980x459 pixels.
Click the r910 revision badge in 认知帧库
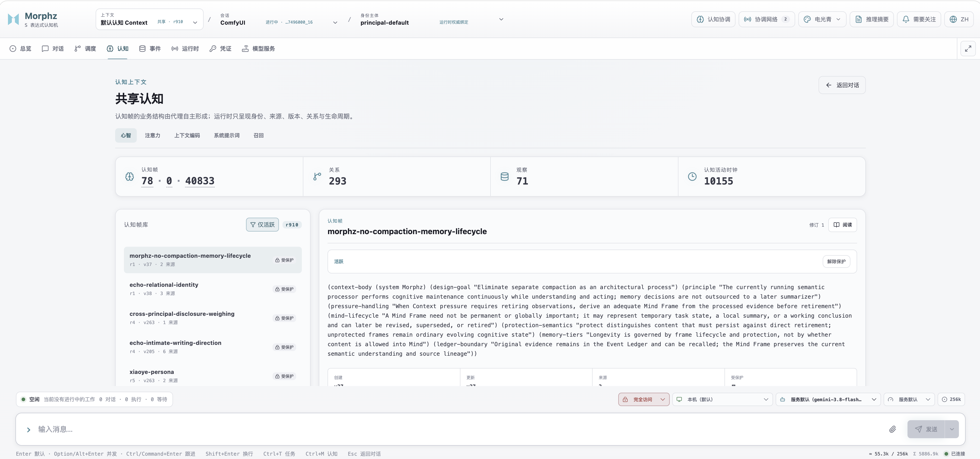pos(292,225)
